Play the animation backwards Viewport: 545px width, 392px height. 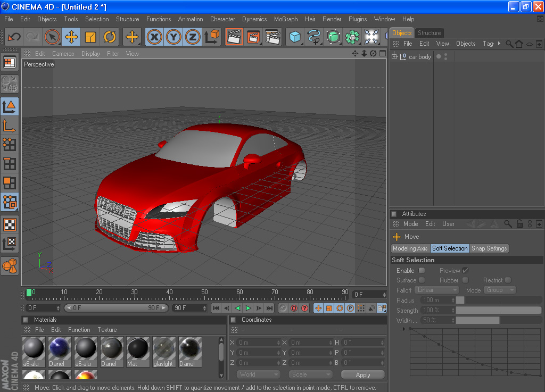[x=238, y=308]
